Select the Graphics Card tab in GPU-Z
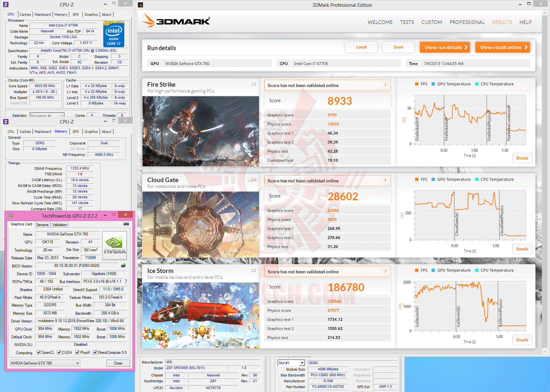Viewport: 550px width, 392px height. [x=21, y=224]
